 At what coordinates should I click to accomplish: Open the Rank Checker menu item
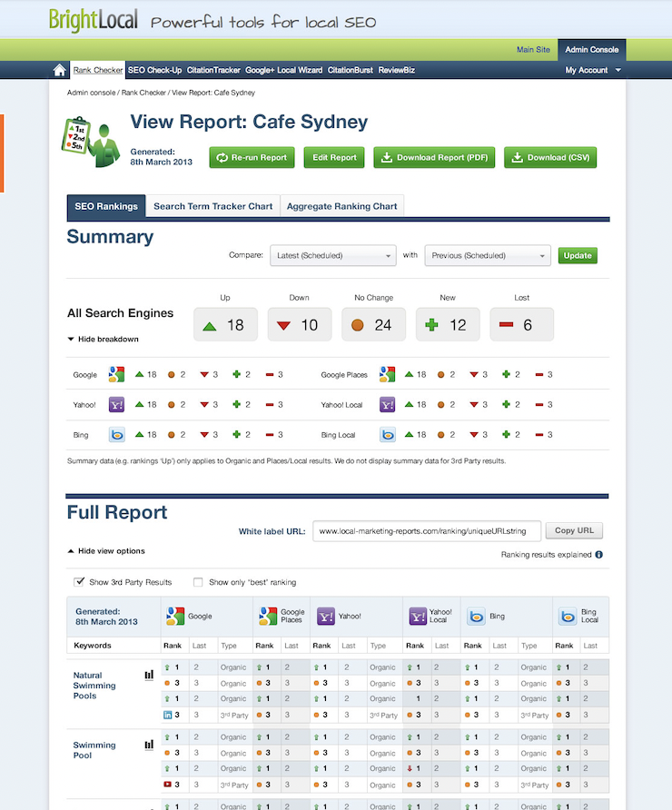point(98,70)
